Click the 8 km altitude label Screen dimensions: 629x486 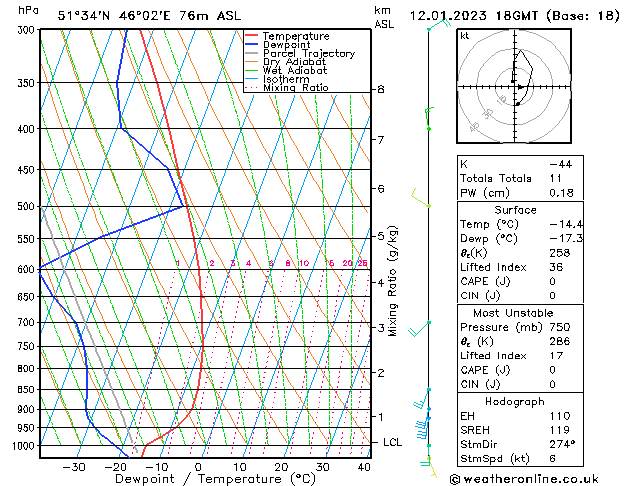pyautogui.click(x=381, y=89)
